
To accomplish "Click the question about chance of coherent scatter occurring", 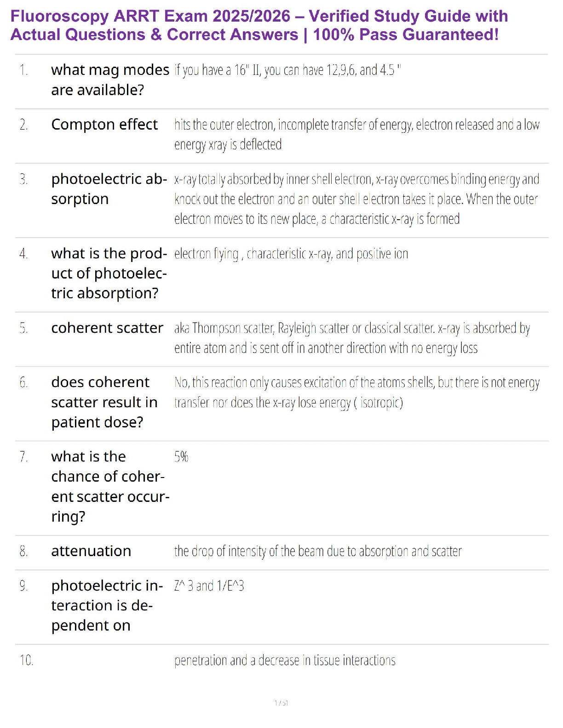I will [110, 486].
